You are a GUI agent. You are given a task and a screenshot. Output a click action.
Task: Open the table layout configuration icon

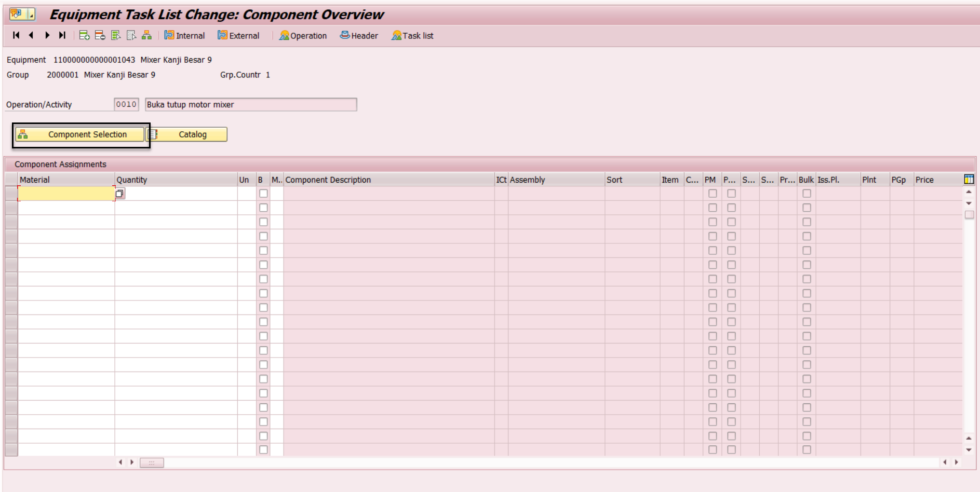969,180
